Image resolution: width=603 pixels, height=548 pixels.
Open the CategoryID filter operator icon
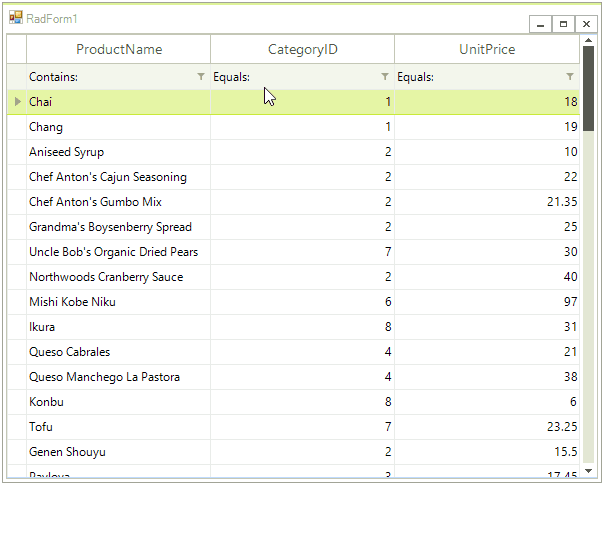[x=385, y=77]
